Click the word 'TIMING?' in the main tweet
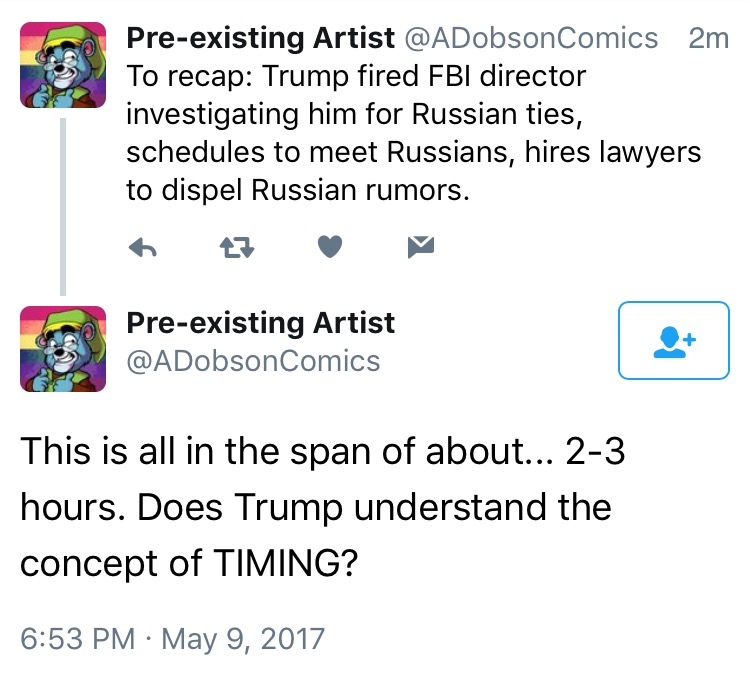This screenshot has width=750, height=673. pyautogui.click(x=286, y=563)
